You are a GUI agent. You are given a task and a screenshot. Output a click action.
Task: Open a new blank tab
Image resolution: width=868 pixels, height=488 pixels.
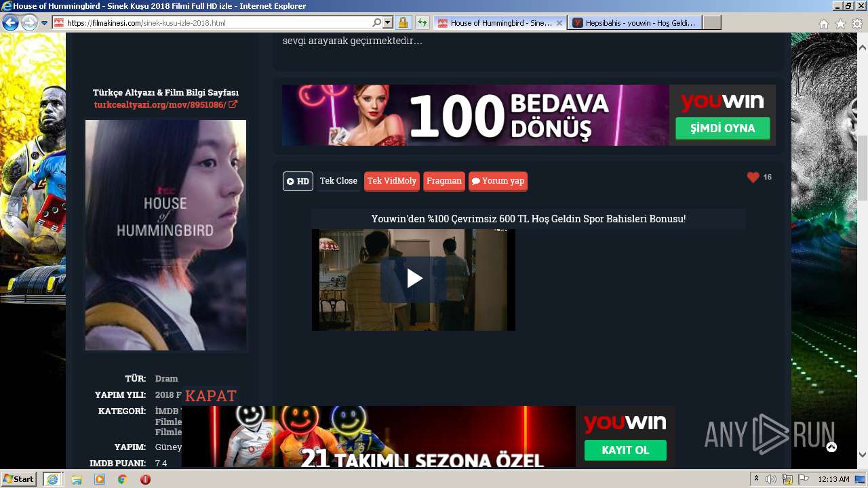tap(711, 23)
